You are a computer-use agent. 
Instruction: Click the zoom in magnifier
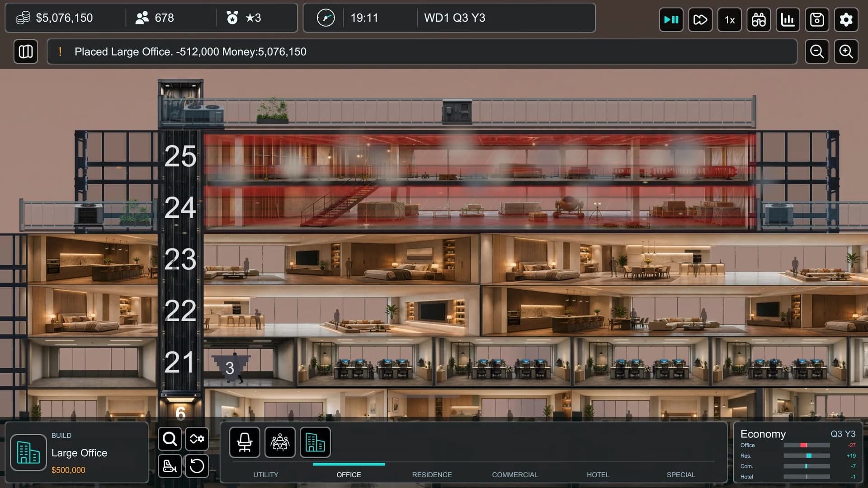[846, 52]
